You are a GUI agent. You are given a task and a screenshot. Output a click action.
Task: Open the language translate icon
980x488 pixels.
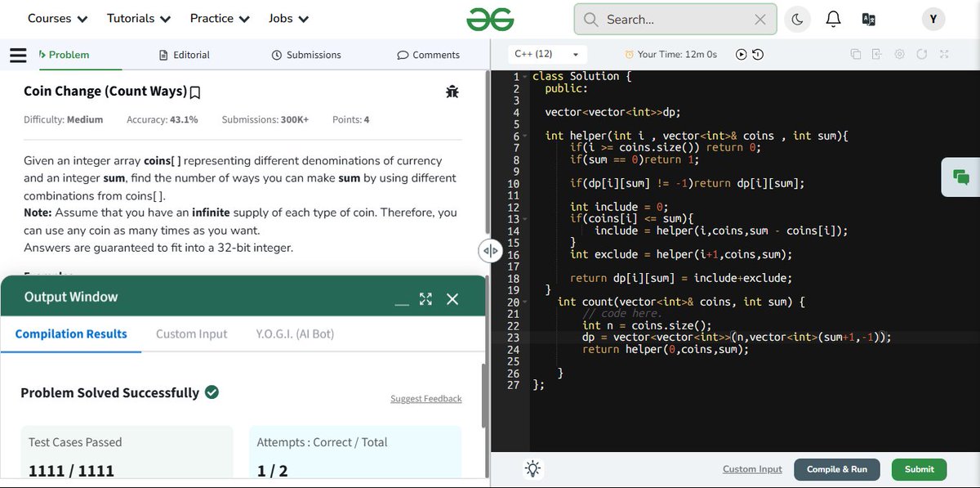coord(868,19)
